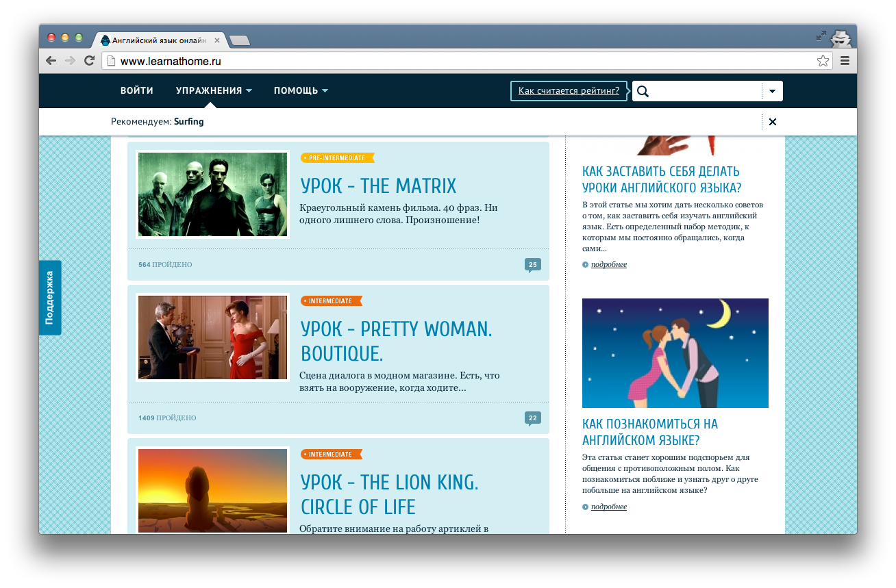Screen dimensions: 896x588
Task: Open a new browser tab
Action: pos(240,40)
